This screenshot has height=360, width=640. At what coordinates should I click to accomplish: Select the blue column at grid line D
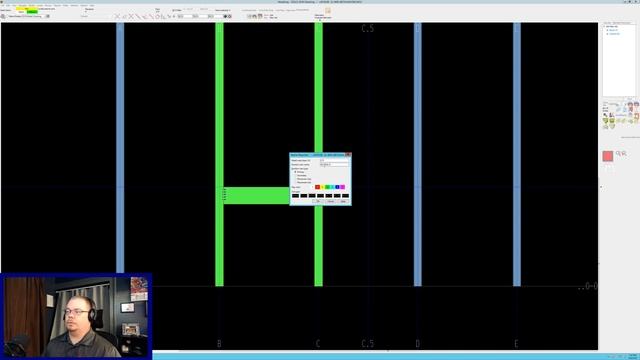tap(418, 154)
